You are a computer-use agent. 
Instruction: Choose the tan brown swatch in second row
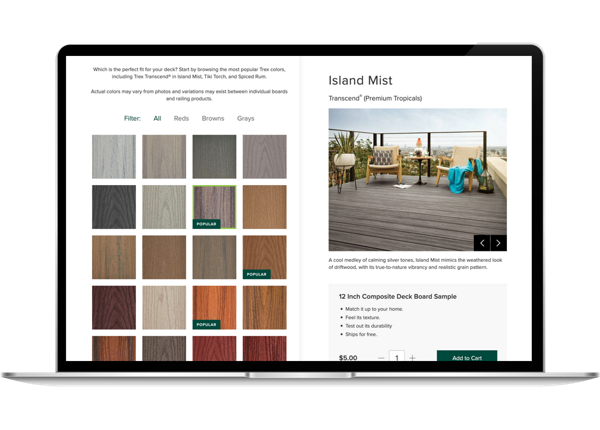coord(264,207)
